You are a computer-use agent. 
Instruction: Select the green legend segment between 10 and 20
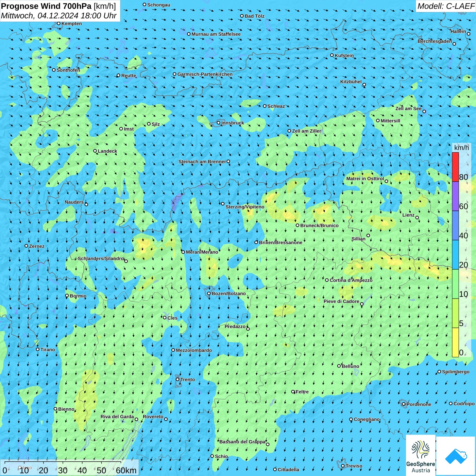455,284
